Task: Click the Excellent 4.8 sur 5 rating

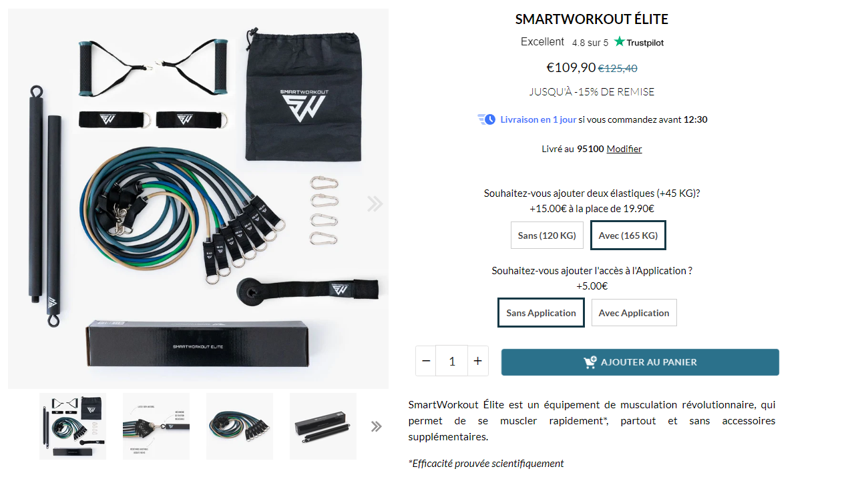Action: click(x=565, y=42)
